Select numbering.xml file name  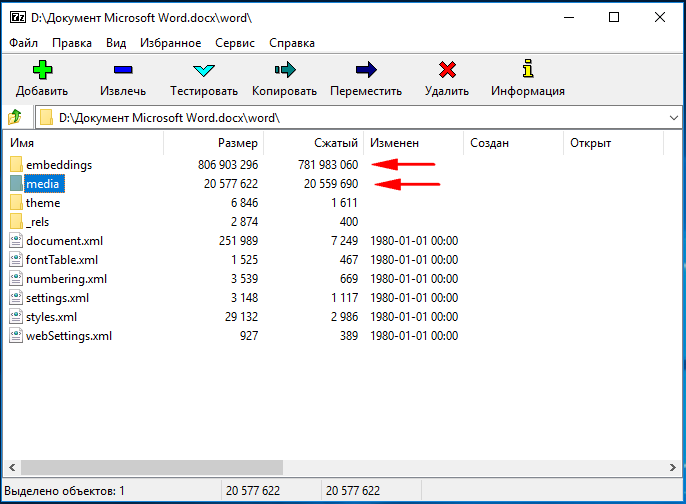tap(66, 279)
